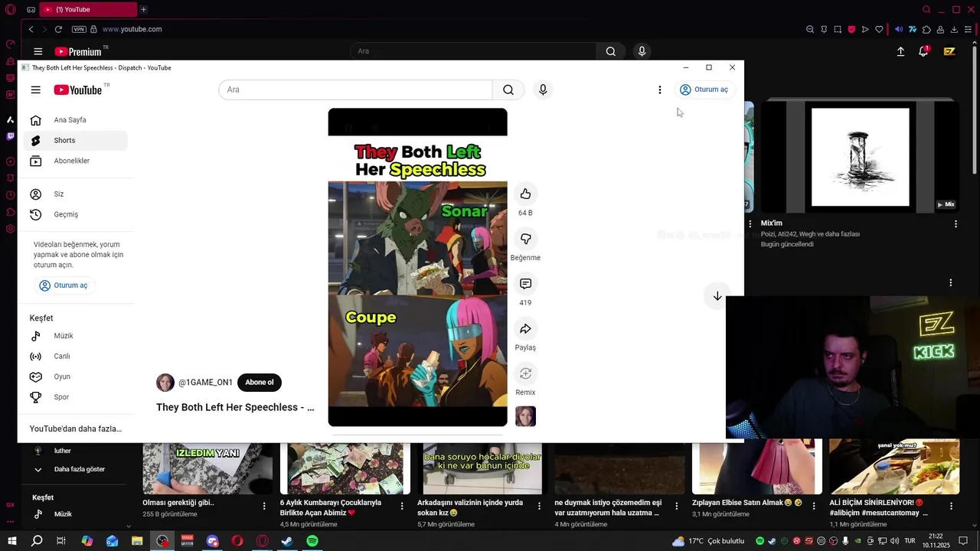Image resolution: width=980 pixels, height=551 pixels.
Task: Open a new tab with plus button
Action: 143,9
